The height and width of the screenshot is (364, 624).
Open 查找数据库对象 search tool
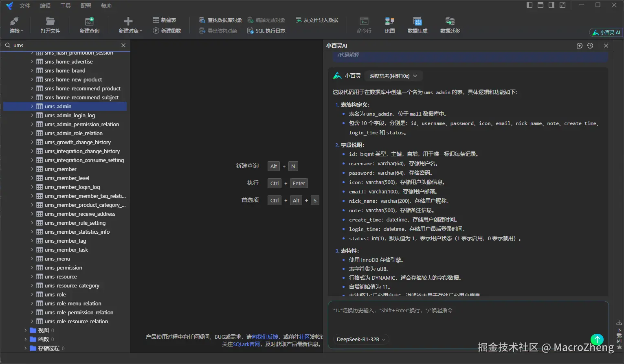[x=220, y=20]
